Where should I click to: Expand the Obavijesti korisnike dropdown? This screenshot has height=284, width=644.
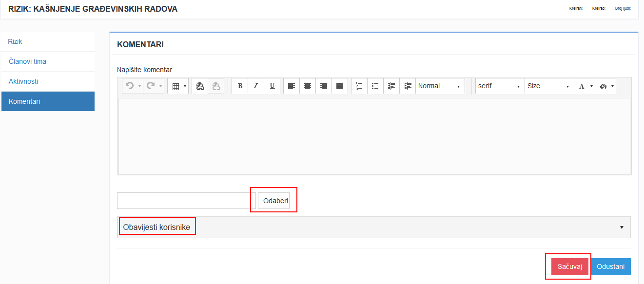pos(374,227)
